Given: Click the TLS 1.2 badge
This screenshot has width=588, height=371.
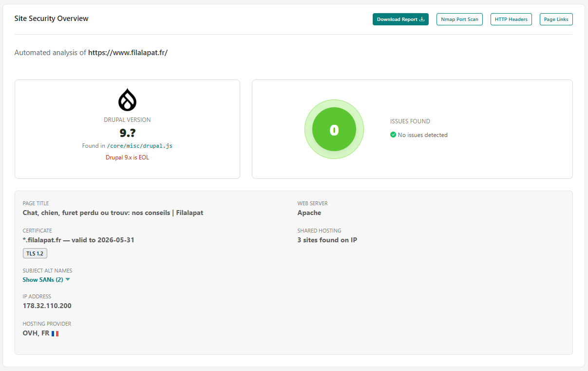Looking at the screenshot, I should coord(35,254).
